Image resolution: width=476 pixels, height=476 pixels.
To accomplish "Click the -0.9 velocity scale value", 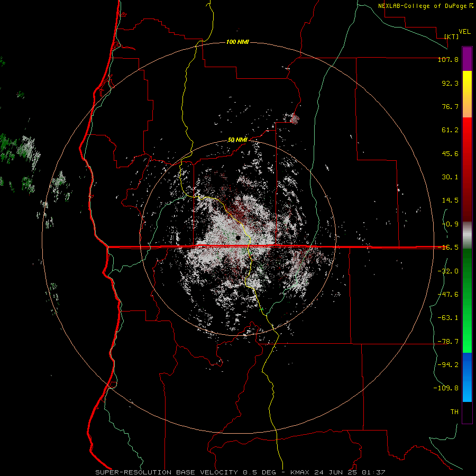I will pyautogui.click(x=450, y=224).
